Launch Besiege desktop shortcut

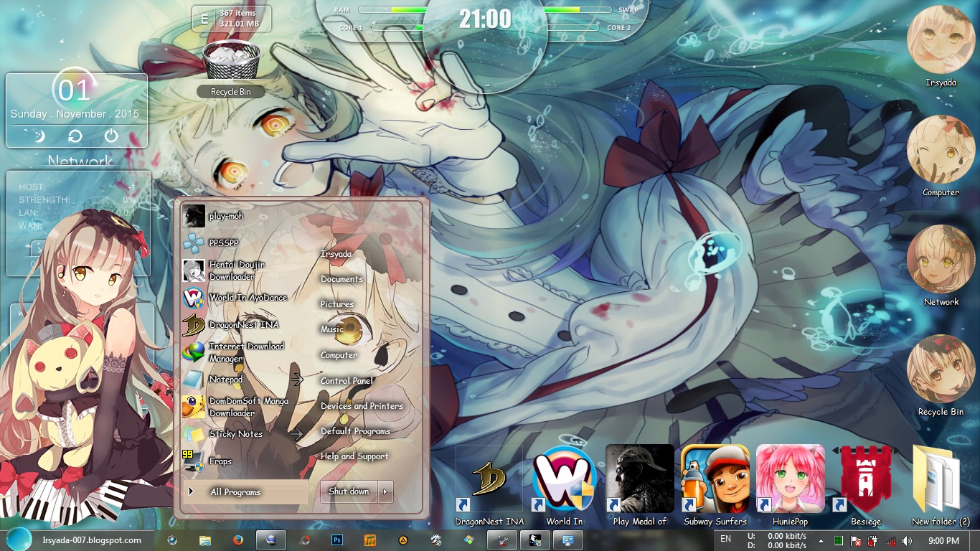[865, 486]
